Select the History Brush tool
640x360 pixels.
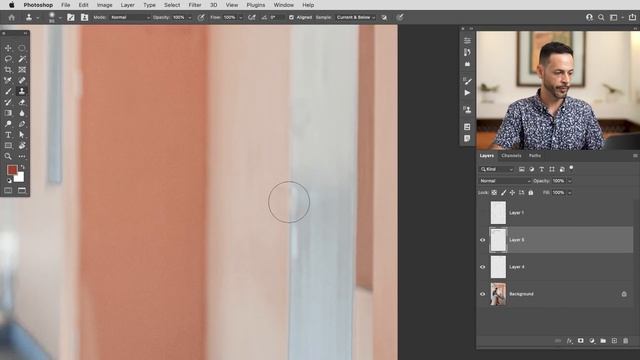tap(8, 102)
